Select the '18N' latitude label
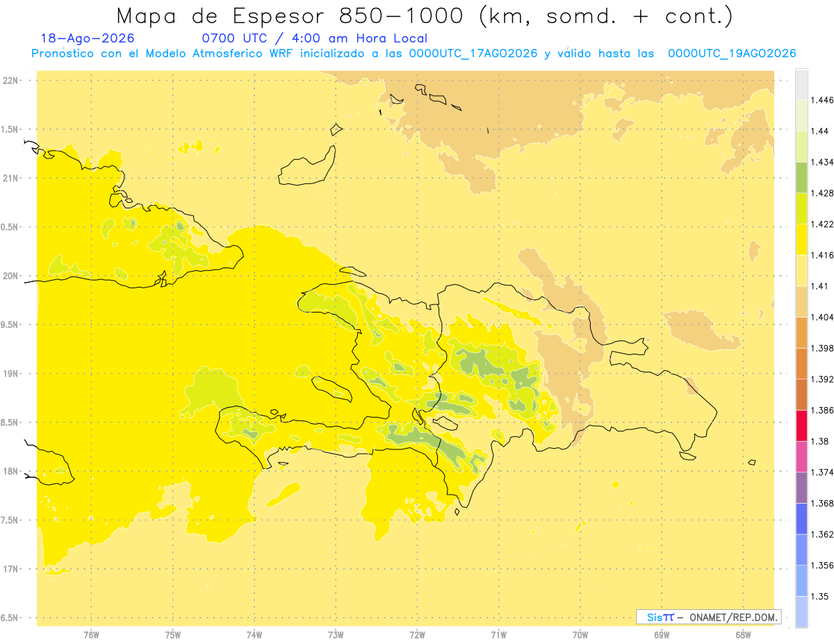The image size is (834, 644). (x=12, y=471)
